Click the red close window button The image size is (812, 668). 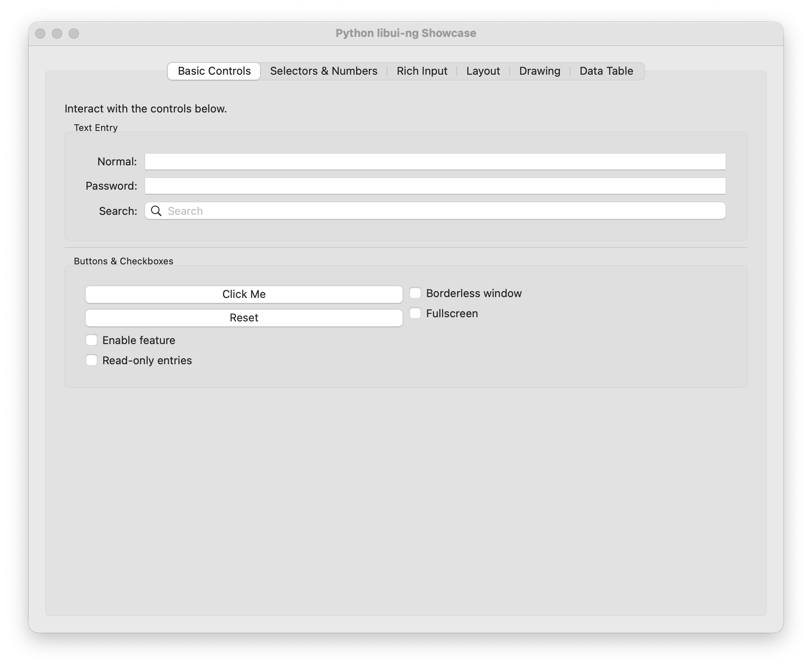(40, 34)
